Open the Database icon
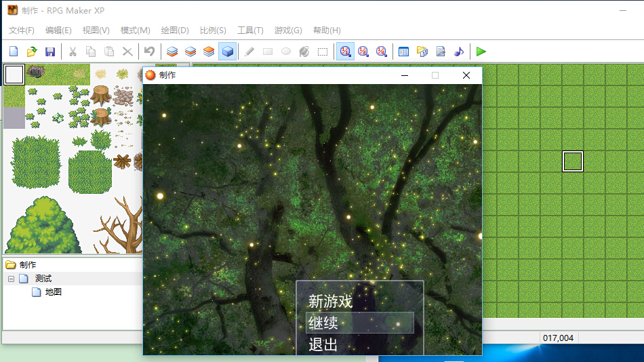 [404, 52]
